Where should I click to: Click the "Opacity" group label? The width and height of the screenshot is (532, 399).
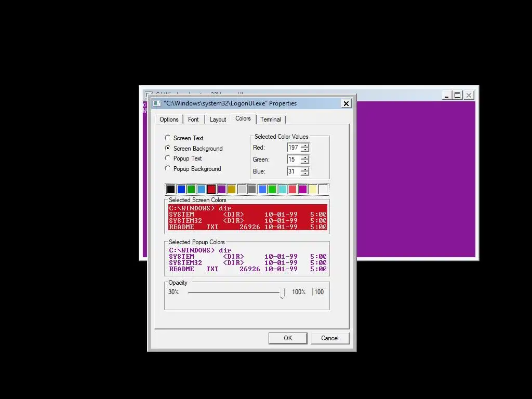pos(178,283)
